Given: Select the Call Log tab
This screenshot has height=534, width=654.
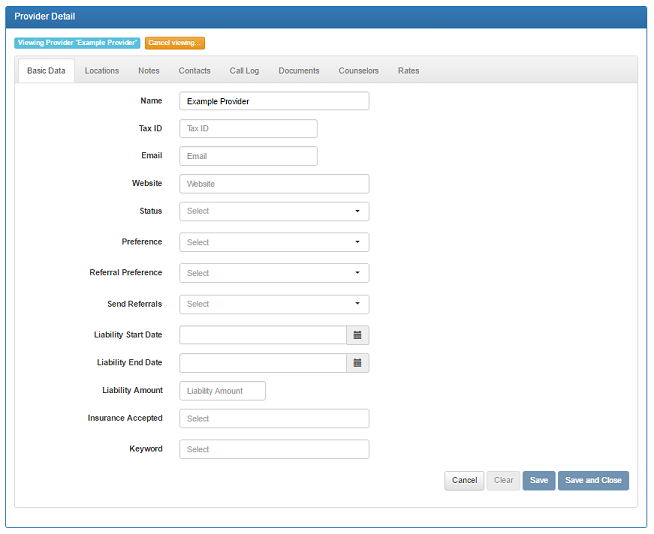Looking at the screenshot, I should (244, 71).
